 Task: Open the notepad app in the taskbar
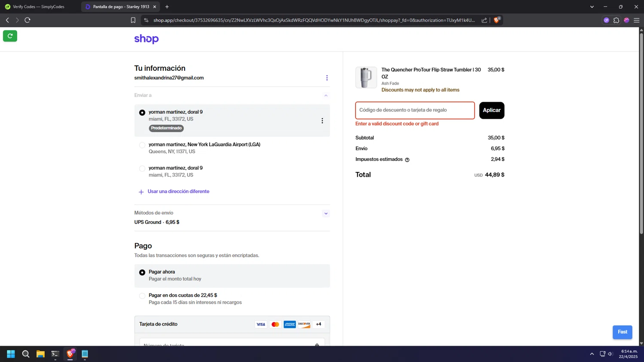click(85, 354)
